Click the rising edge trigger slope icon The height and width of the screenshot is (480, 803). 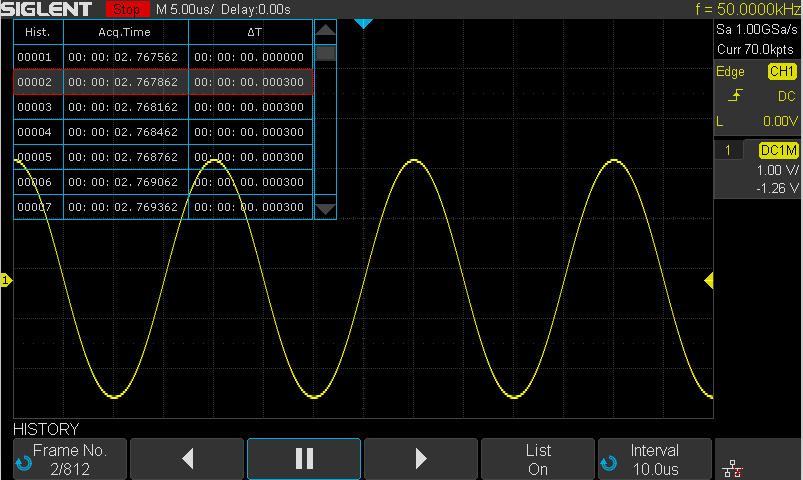735,96
